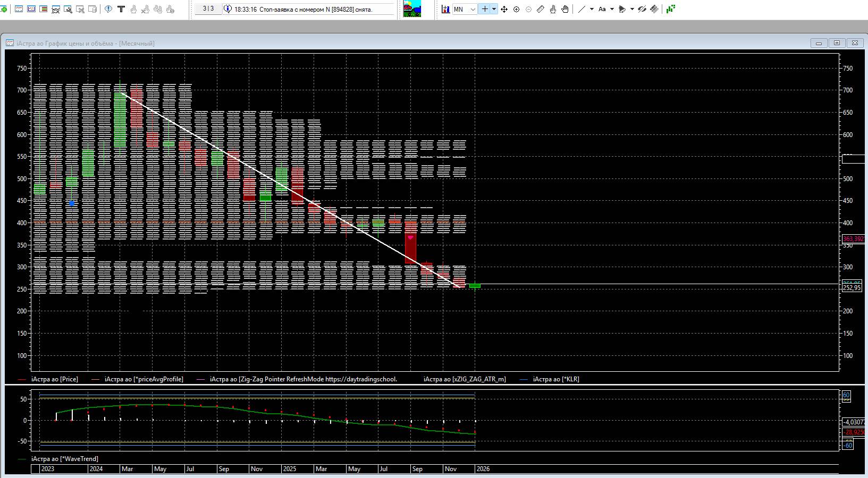
Task: Click the -4,0307 indicator value label
Action: point(854,422)
